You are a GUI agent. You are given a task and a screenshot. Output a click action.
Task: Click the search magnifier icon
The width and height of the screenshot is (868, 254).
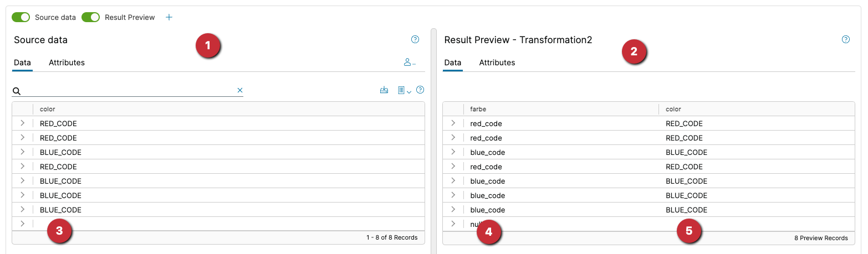click(17, 91)
